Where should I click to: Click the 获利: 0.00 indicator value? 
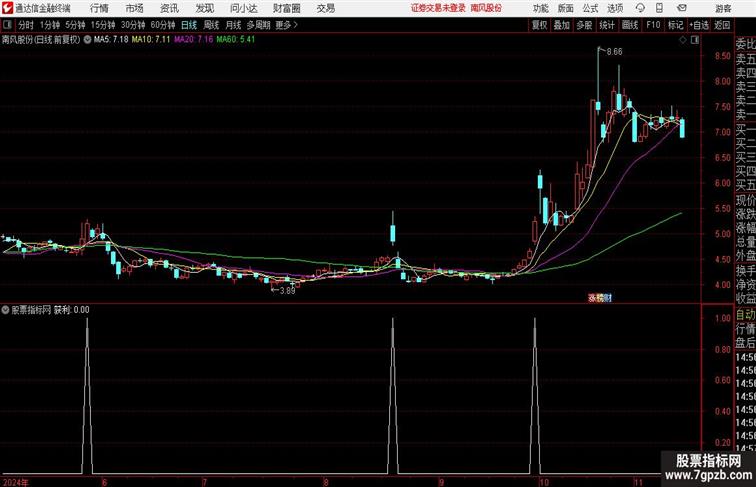point(71,310)
